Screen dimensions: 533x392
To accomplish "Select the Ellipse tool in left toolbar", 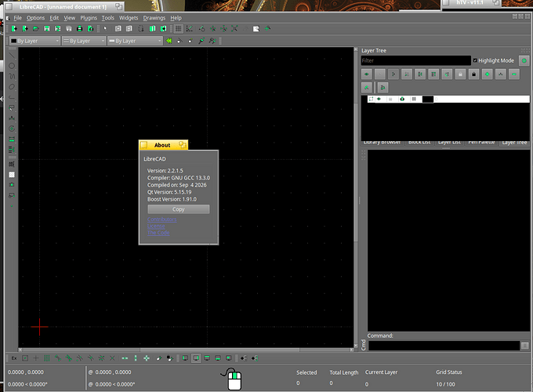I will [x=12, y=87].
